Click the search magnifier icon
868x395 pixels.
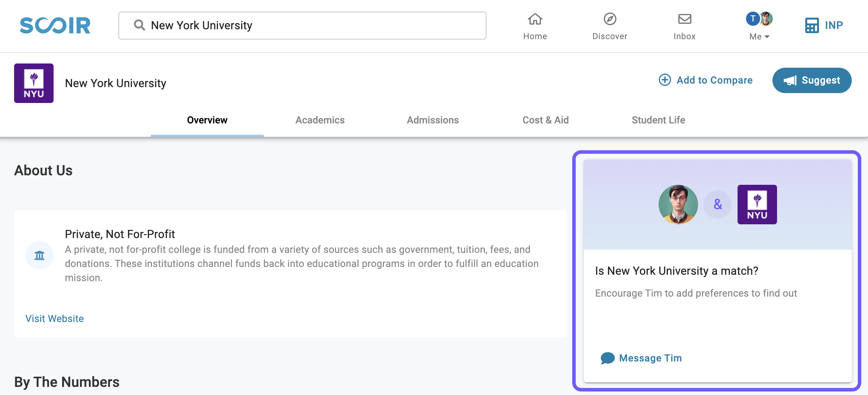[139, 25]
